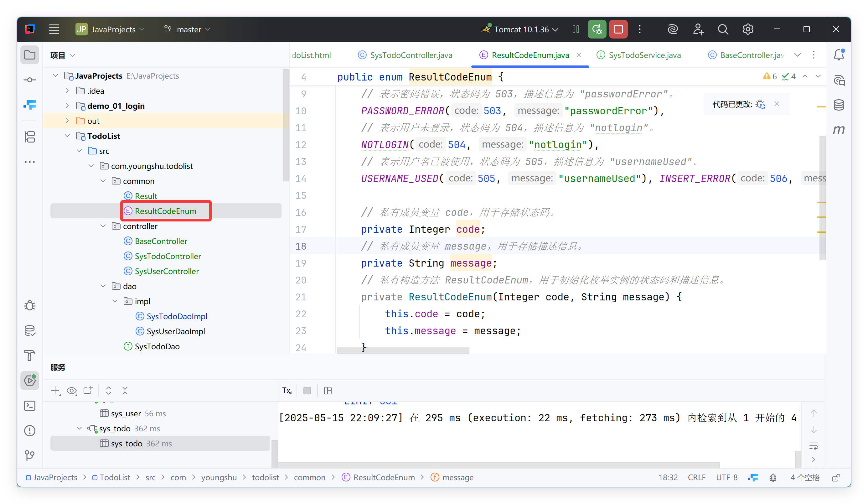This screenshot has height=504, width=868.
Task: Add a service with the plus icon
Action: point(55,390)
